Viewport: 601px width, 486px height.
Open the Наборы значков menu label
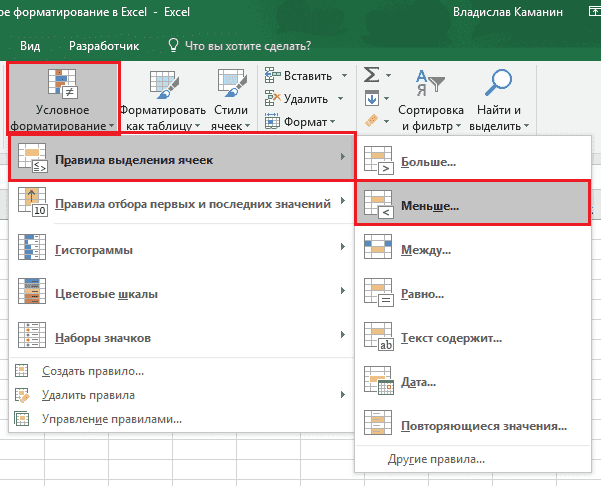tap(103, 338)
